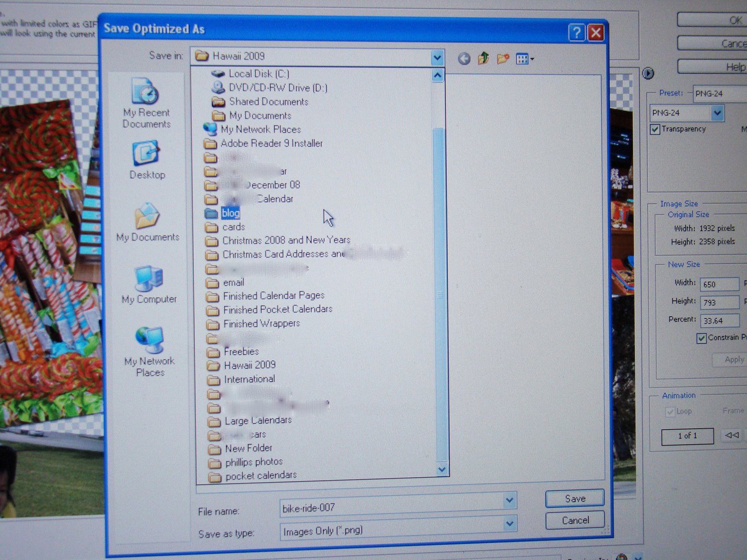Open My Computer in places bar
Screen dimensions: 747x560
[149, 285]
